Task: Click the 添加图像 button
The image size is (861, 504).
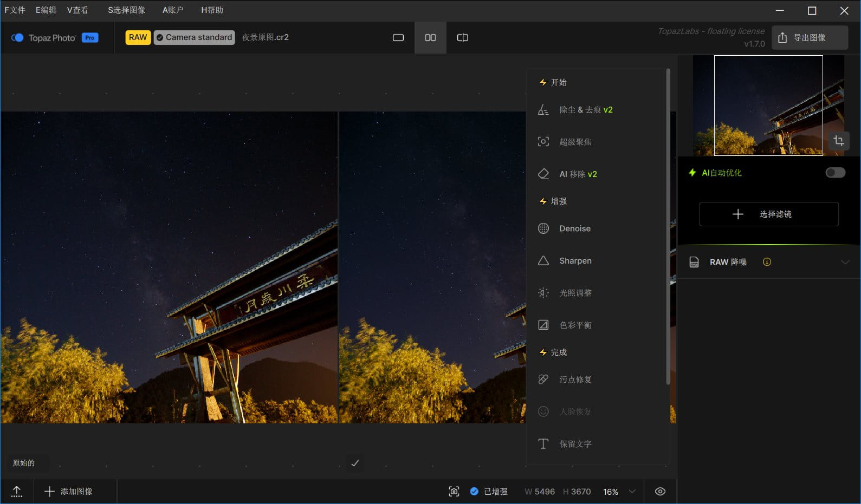Action: [x=68, y=492]
